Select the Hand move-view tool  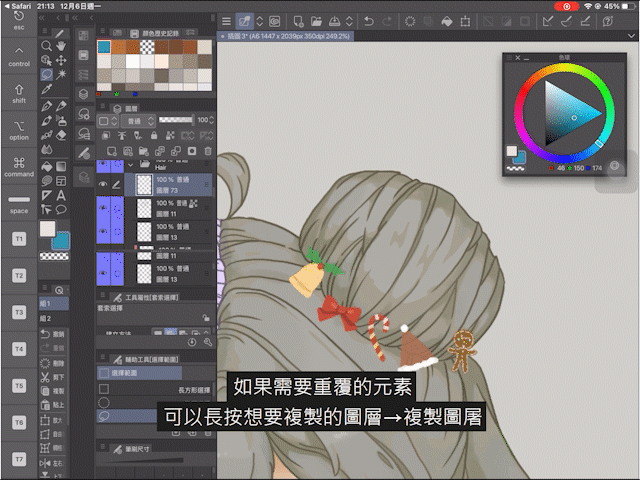61,46
